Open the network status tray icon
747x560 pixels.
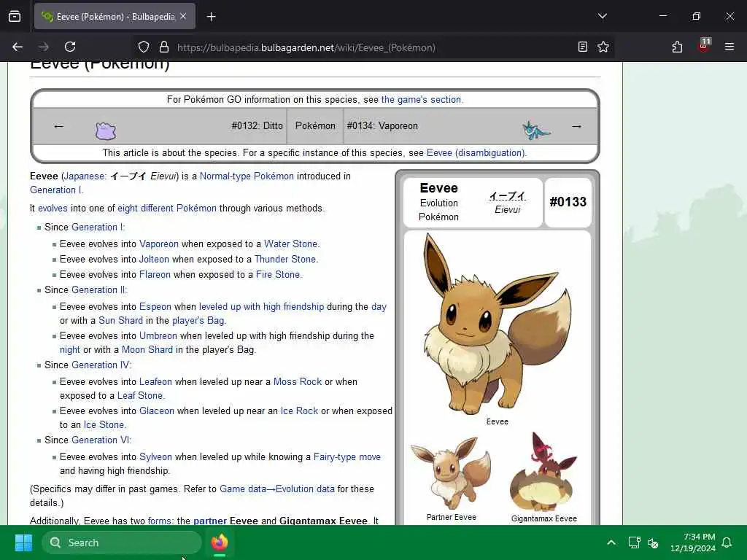point(634,542)
